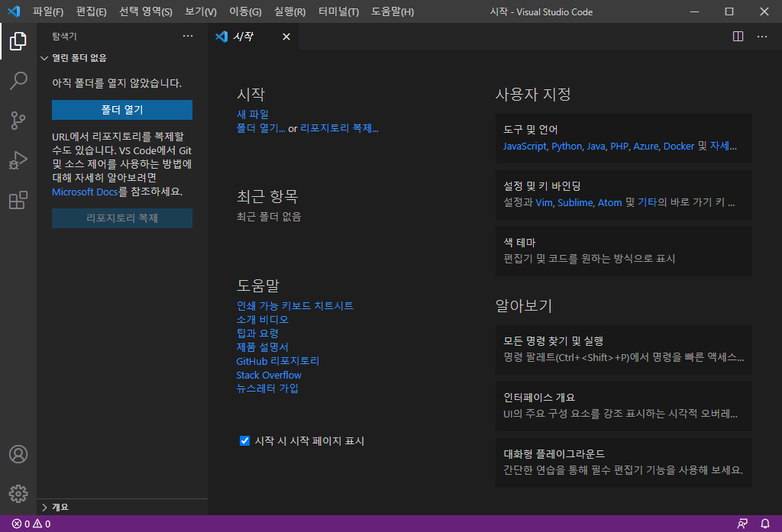Click the Vim keybinding link
Viewport: 782px width, 532px height.
click(544, 202)
